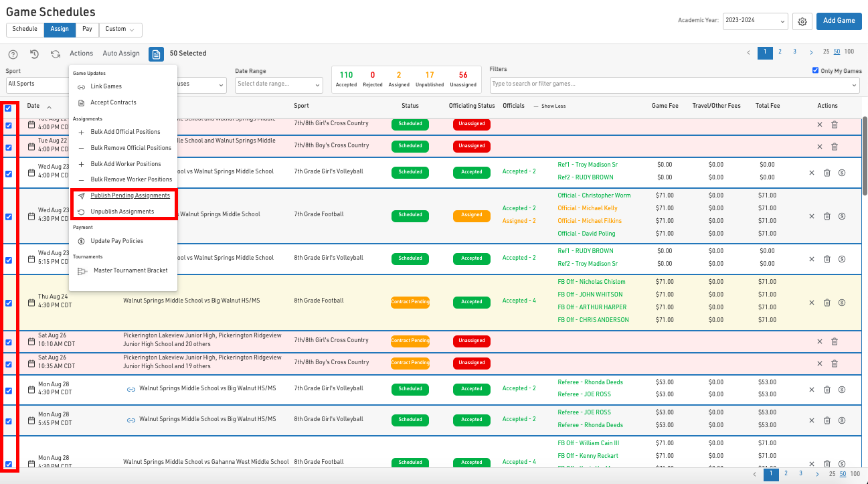This screenshot has height=484, width=868.
Task: Click the refresh icon in toolbar
Action: (56, 54)
